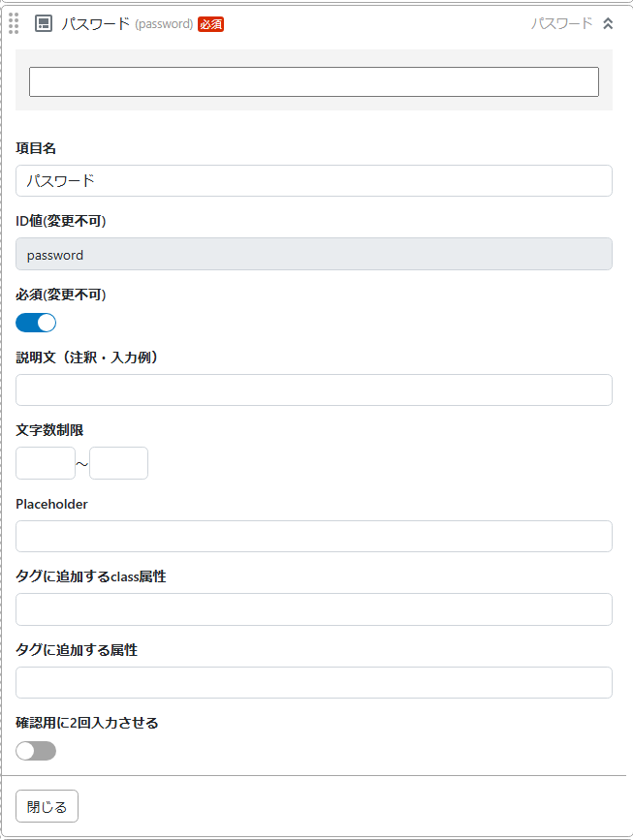Disable the 必須(変更不可) toggle switch
Screen dimensions: 633x840
point(36,322)
